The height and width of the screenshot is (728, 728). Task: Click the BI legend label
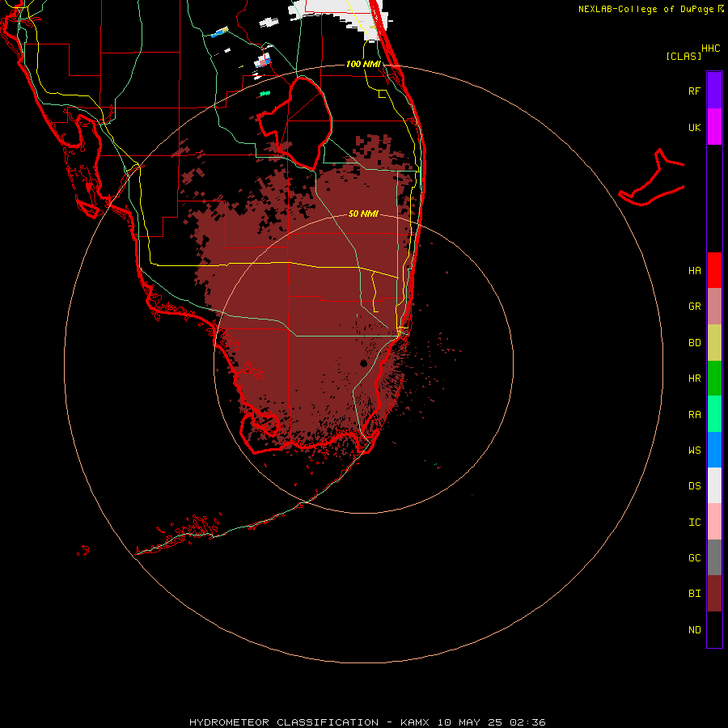pyautogui.click(x=694, y=594)
